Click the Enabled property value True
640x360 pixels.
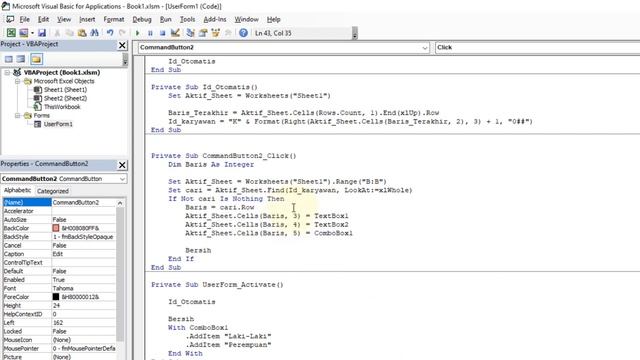pyautogui.click(x=58, y=280)
